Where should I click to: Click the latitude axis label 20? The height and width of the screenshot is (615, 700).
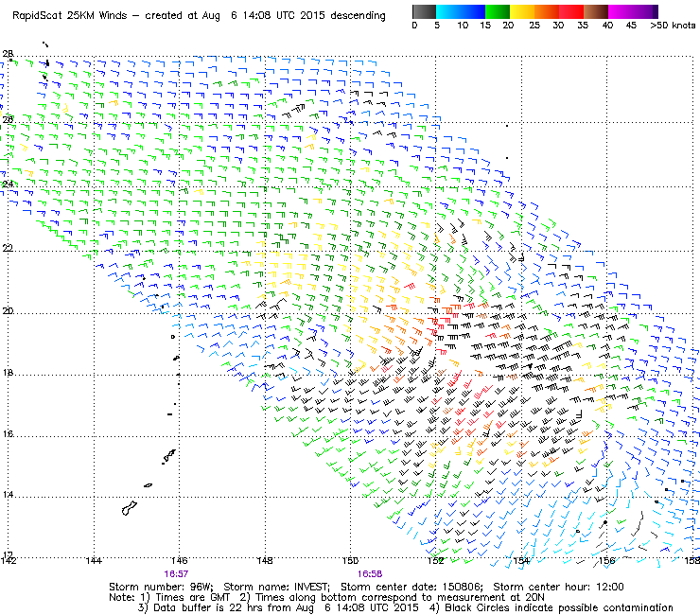pyautogui.click(x=8, y=311)
